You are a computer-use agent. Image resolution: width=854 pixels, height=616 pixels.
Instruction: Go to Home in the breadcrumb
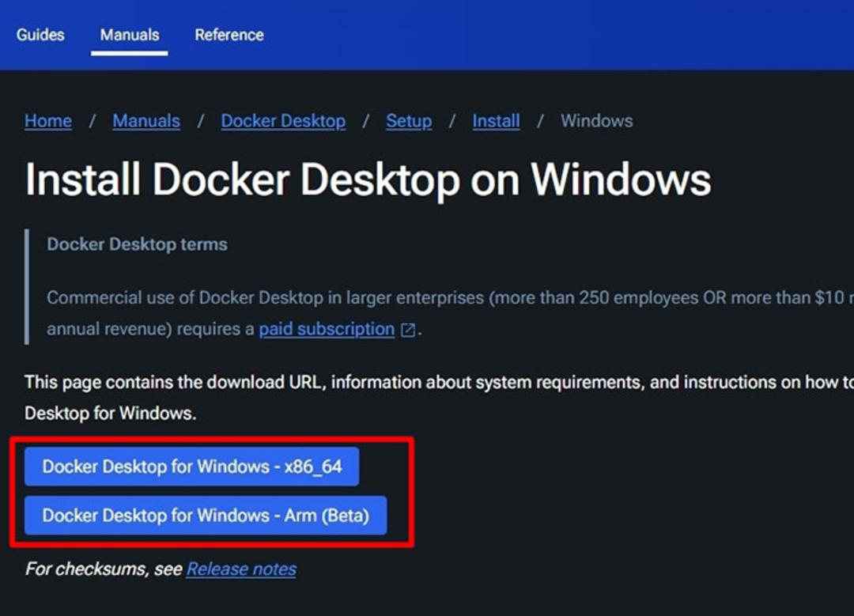pyautogui.click(x=48, y=121)
